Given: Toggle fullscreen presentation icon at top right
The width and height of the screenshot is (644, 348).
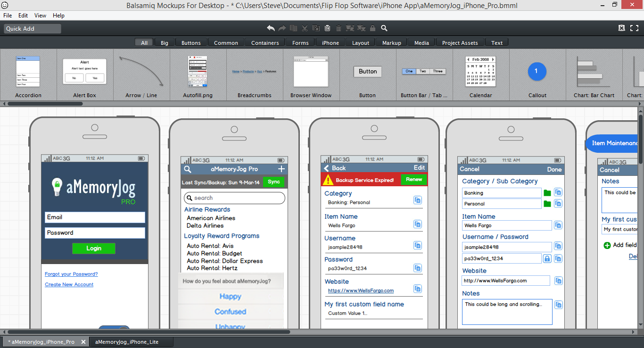Looking at the screenshot, I should tap(634, 28).
